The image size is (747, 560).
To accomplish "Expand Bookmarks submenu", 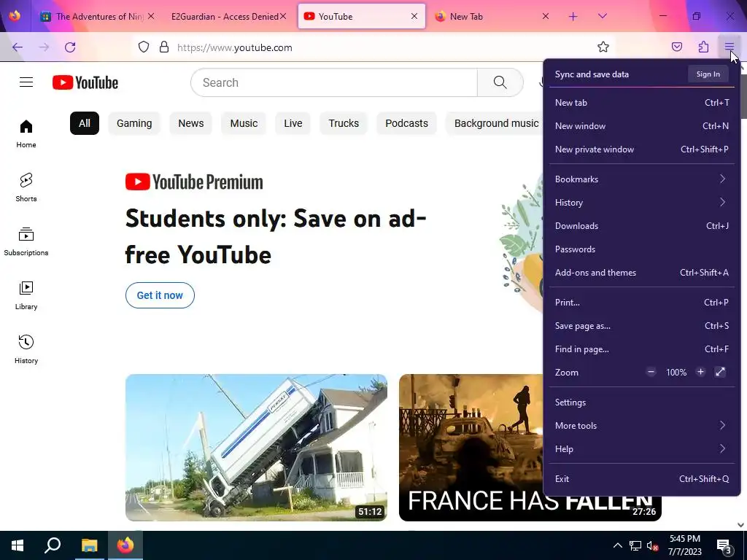I will 641,179.
